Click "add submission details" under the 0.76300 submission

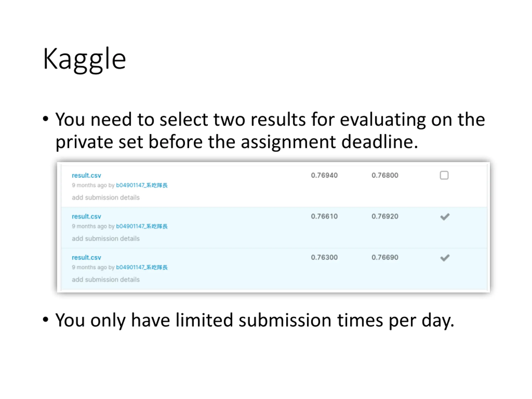click(x=106, y=280)
